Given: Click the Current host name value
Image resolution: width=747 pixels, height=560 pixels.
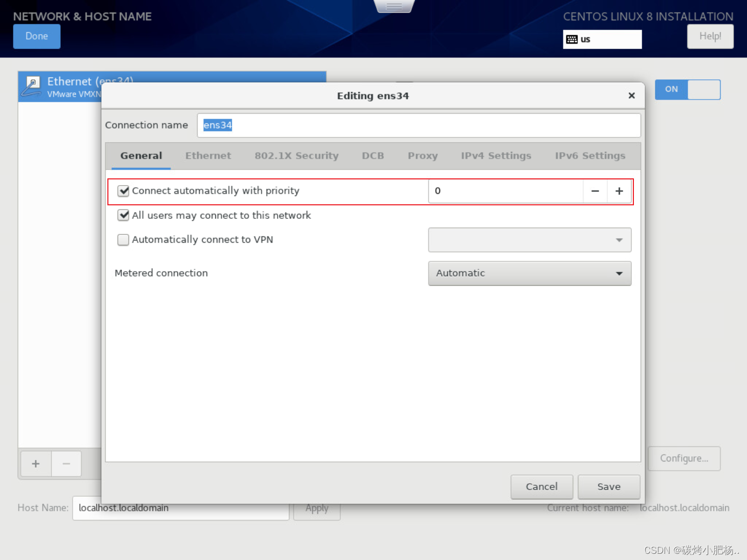Looking at the screenshot, I should 684,508.
